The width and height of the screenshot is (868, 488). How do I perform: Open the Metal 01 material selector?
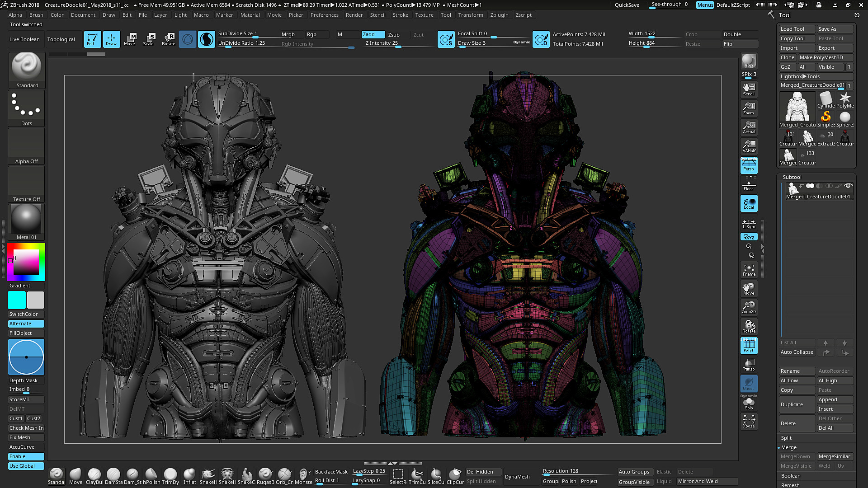(x=27, y=222)
